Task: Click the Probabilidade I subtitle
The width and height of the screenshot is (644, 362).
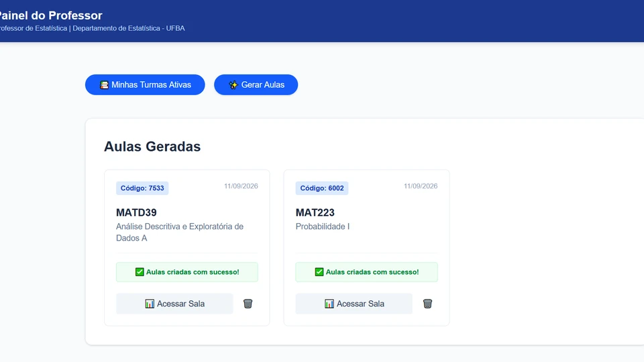Action: click(323, 227)
